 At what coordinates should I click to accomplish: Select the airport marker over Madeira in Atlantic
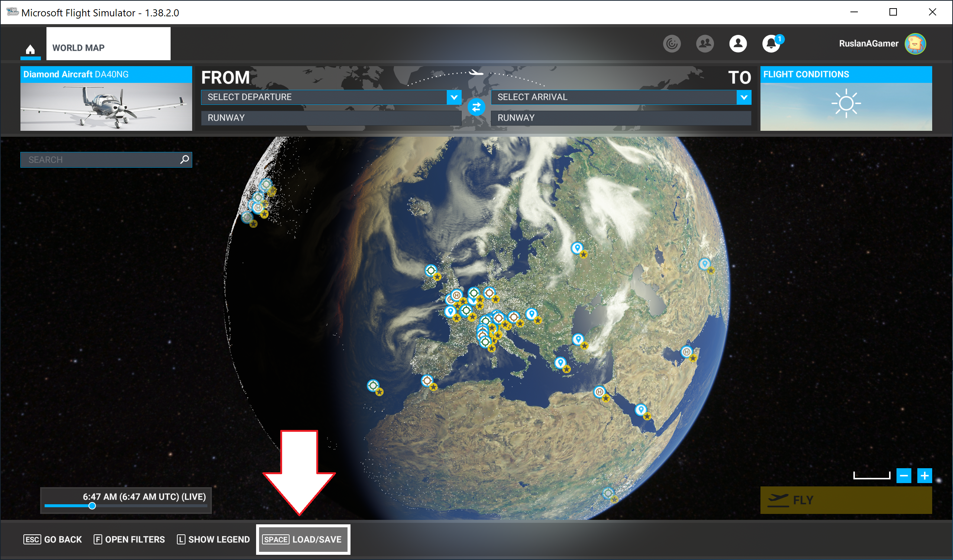coord(373,386)
